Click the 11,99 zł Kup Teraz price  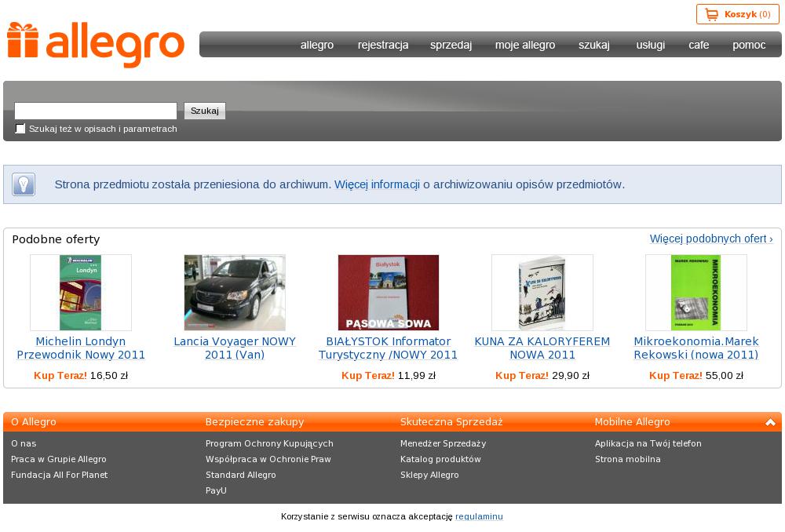(x=389, y=375)
